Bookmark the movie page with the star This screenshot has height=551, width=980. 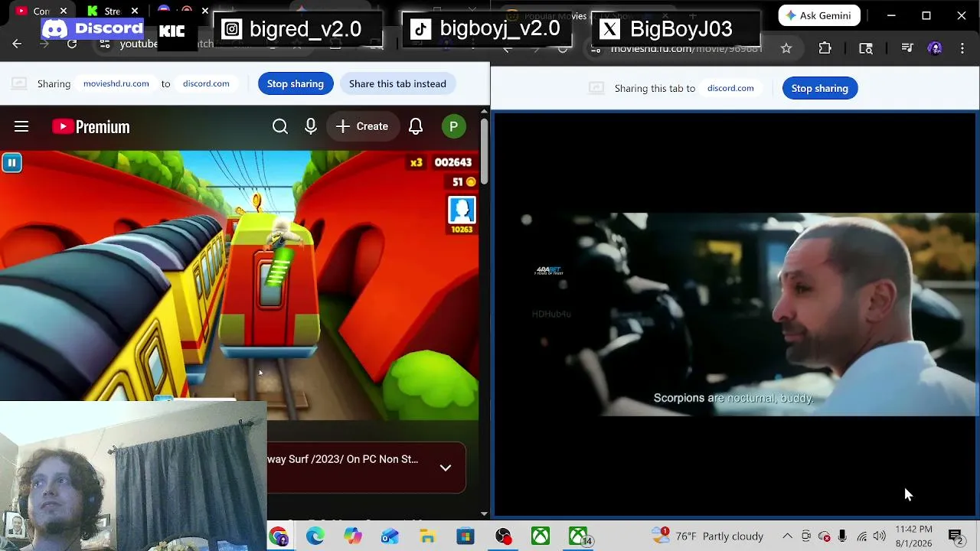tap(786, 48)
